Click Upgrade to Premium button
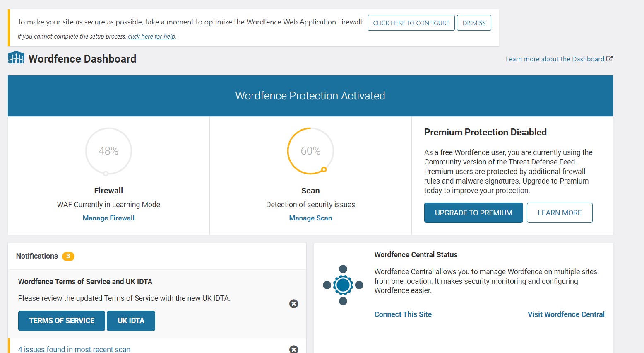 click(473, 213)
